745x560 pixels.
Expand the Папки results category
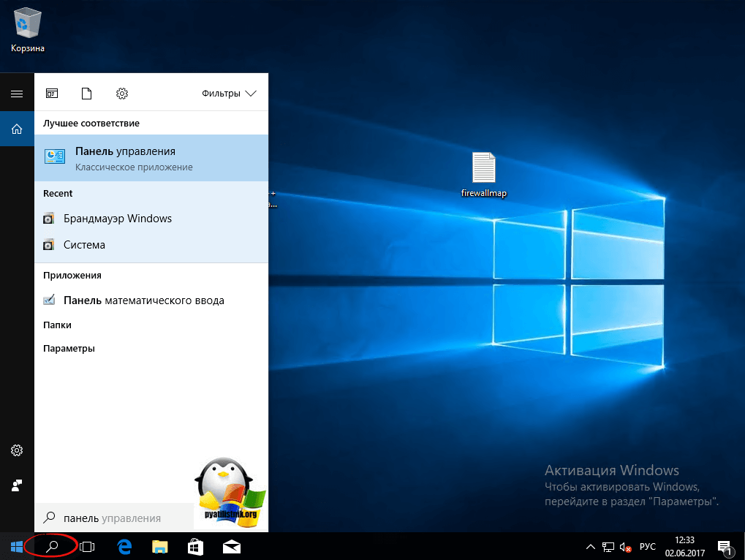click(x=57, y=325)
